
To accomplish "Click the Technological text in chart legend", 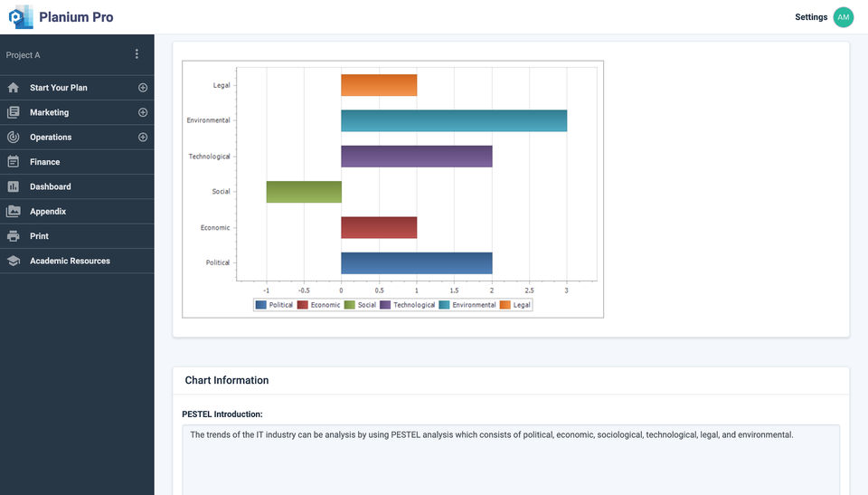I will coord(414,305).
